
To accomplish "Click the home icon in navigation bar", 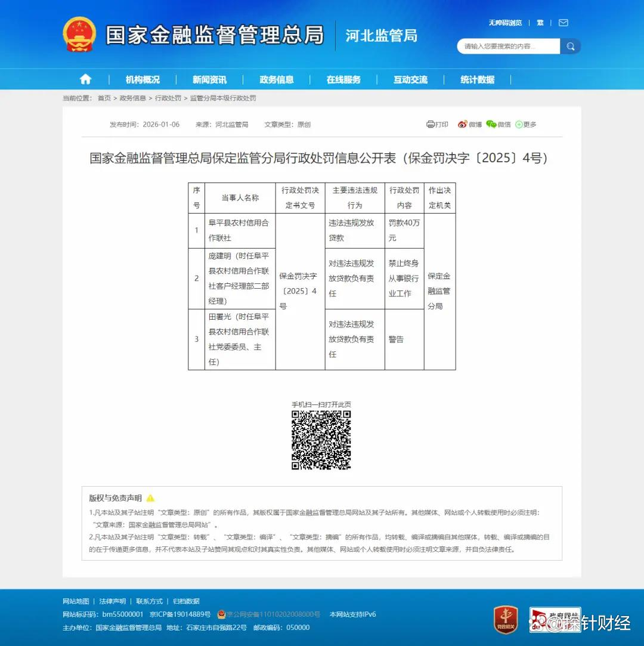I will click(x=86, y=79).
